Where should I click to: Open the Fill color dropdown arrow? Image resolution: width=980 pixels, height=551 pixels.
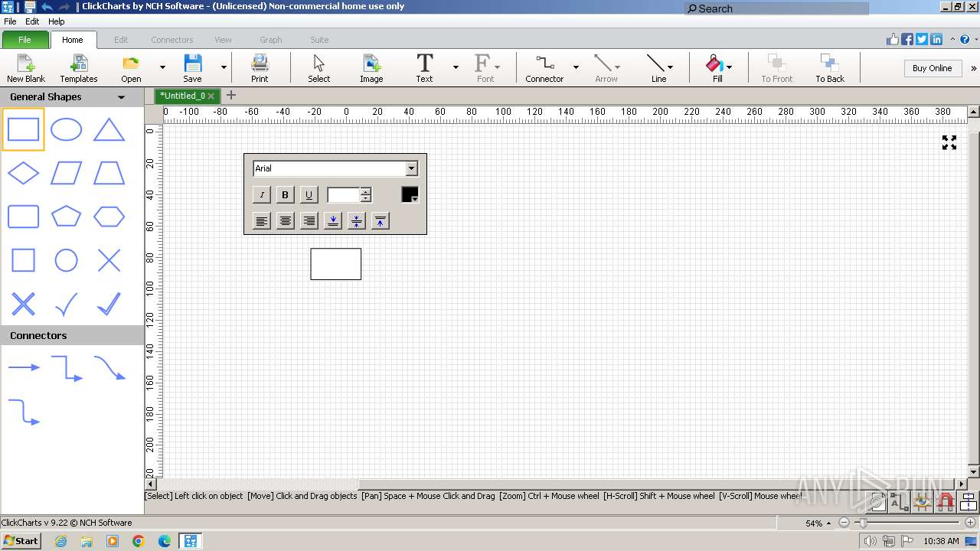point(729,67)
